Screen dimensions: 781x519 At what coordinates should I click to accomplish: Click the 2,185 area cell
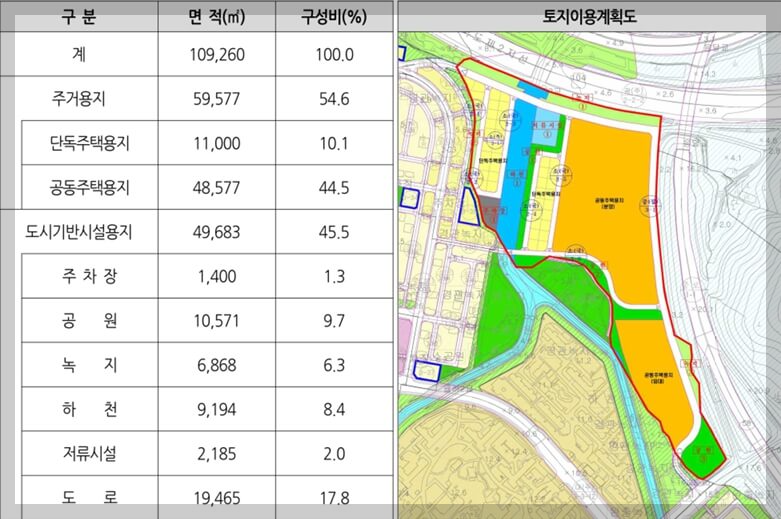click(x=217, y=454)
